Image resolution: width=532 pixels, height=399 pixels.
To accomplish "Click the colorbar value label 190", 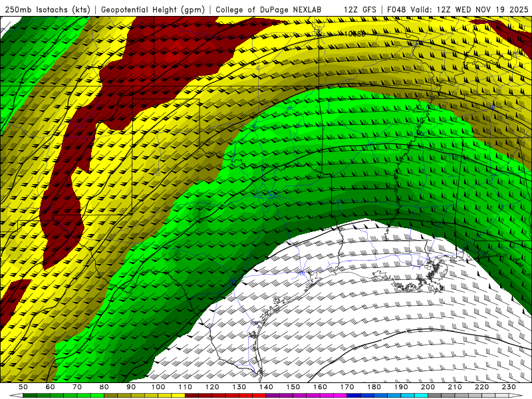I will tap(401, 387).
